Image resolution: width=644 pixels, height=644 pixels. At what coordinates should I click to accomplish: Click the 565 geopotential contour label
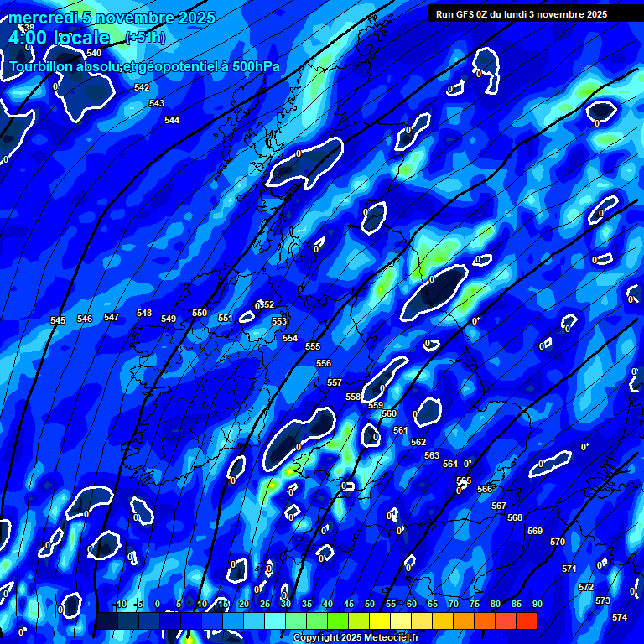click(464, 480)
